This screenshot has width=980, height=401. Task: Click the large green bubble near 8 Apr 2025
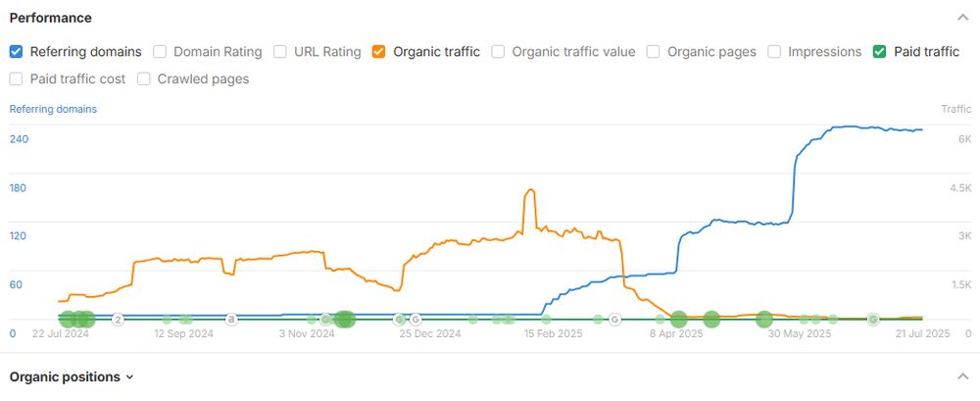pyautogui.click(x=679, y=320)
